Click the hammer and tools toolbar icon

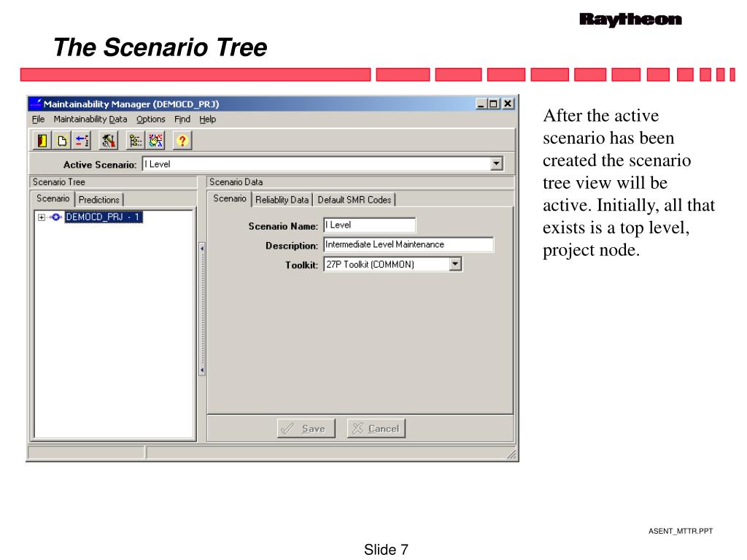[109, 141]
